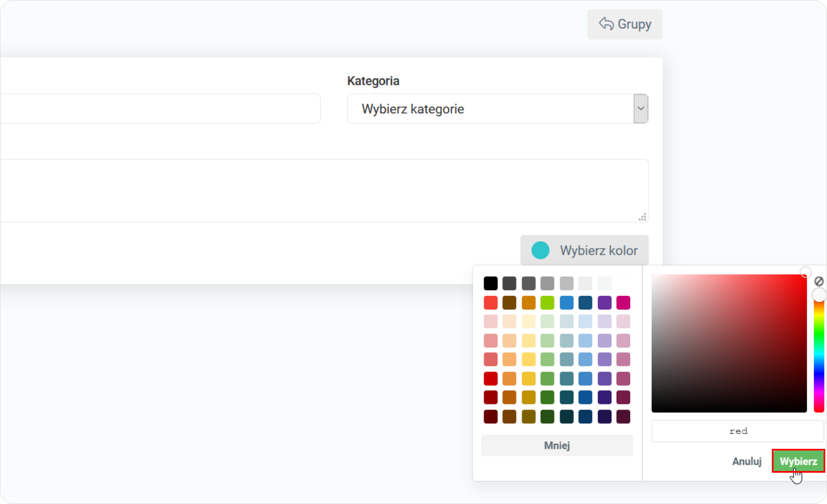Click the Mniej button
827x504 pixels.
(x=557, y=445)
